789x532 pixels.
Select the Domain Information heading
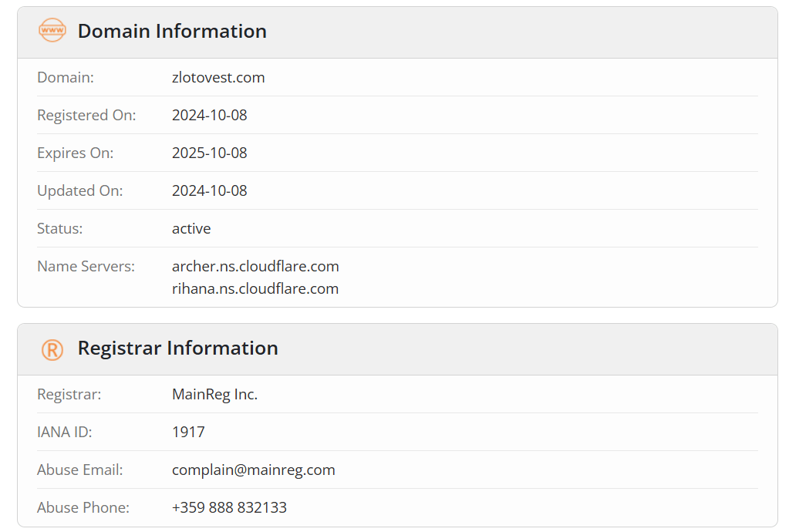pos(172,31)
